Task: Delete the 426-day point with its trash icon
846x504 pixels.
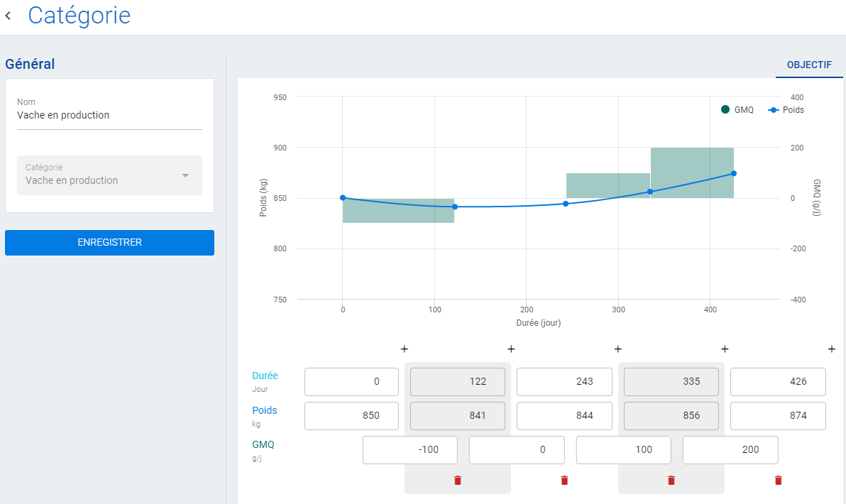Action: click(x=778, y=481)
